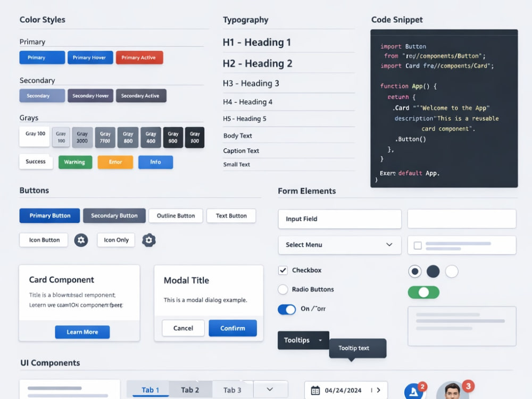The image size is (532, 399).
Task: Click the function App() code line
Action: coord(409,86)
